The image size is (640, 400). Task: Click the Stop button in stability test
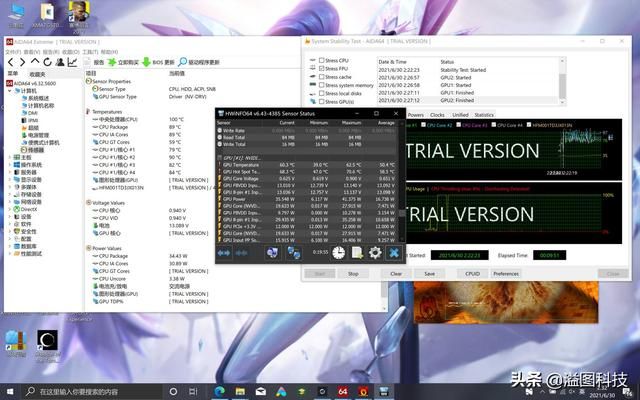353,273
